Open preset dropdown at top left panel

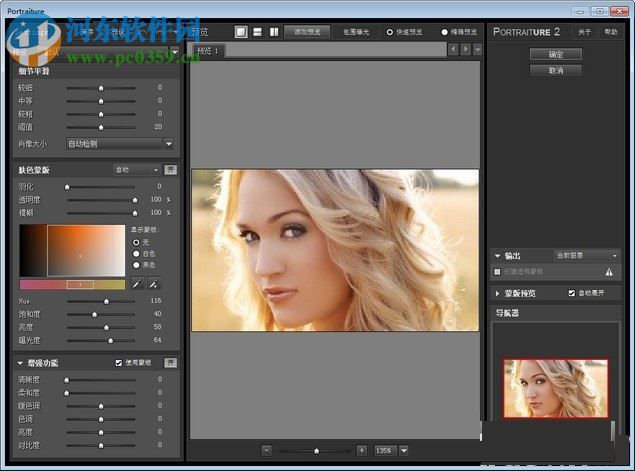[175, 52]
